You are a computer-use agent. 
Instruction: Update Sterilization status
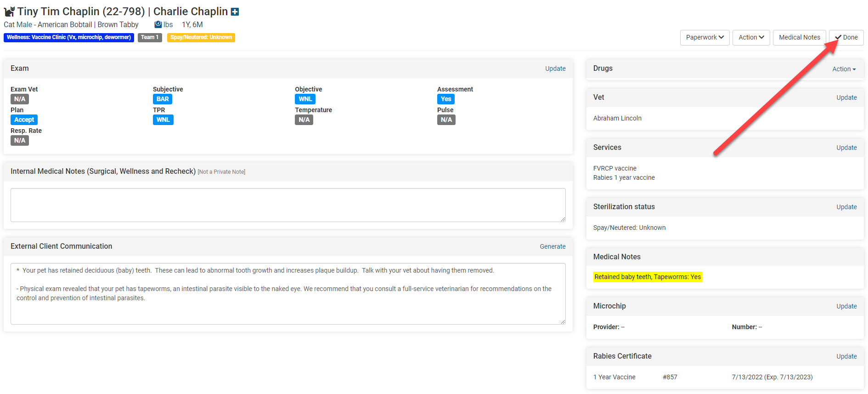tap(846, 207)
